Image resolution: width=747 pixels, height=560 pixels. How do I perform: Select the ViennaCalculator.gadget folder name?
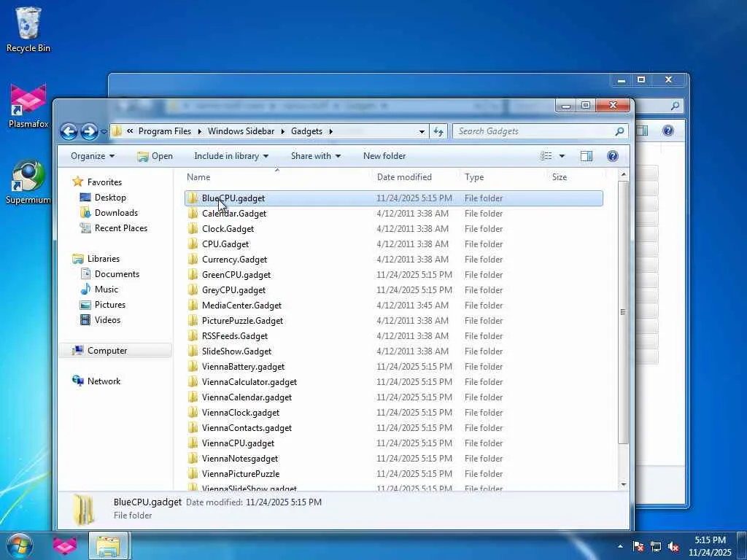pyautogui.click(x=249, y=382)
